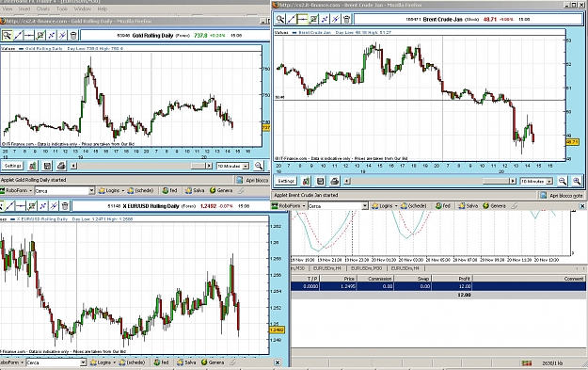Click the save floppy icon below Brent Crude chart

[x=320, y=182]
